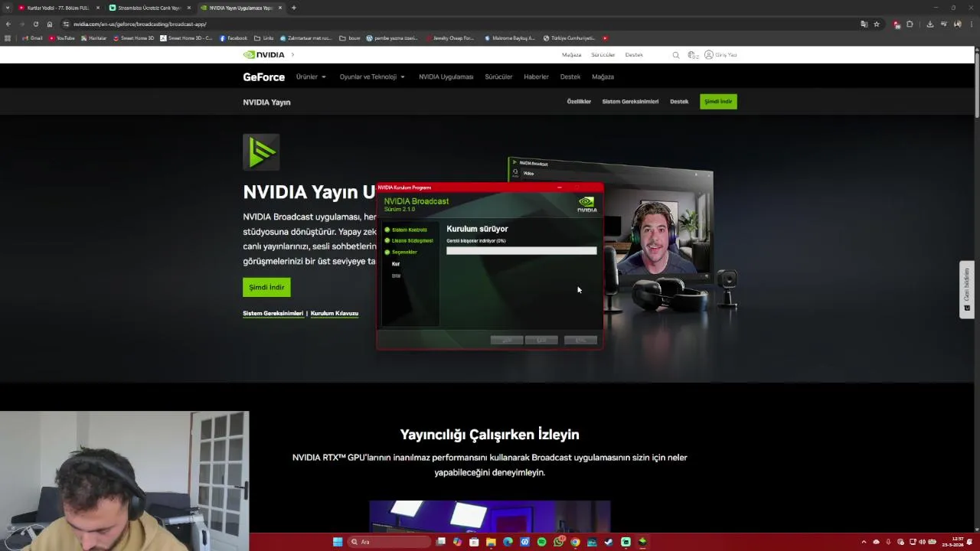Viewport: 980px width, 551px height.
Task: Expand the arrow next to NVIDIA logo
Action: click(292, 55)
